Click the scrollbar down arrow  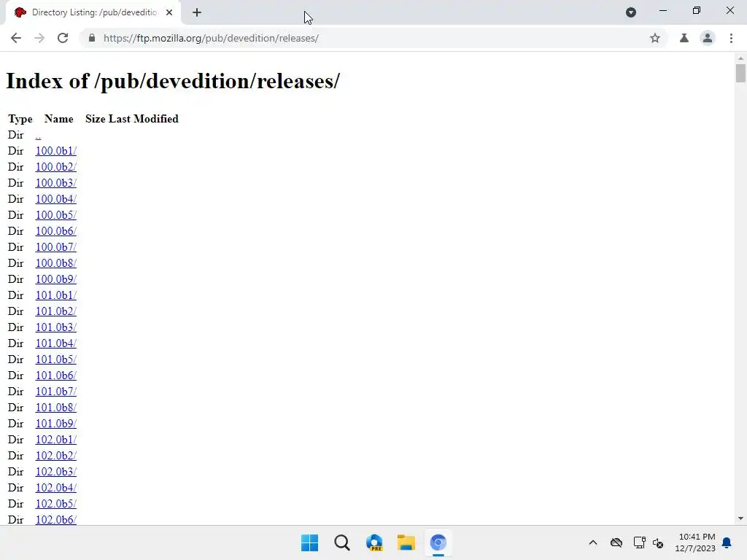(740, 518)
